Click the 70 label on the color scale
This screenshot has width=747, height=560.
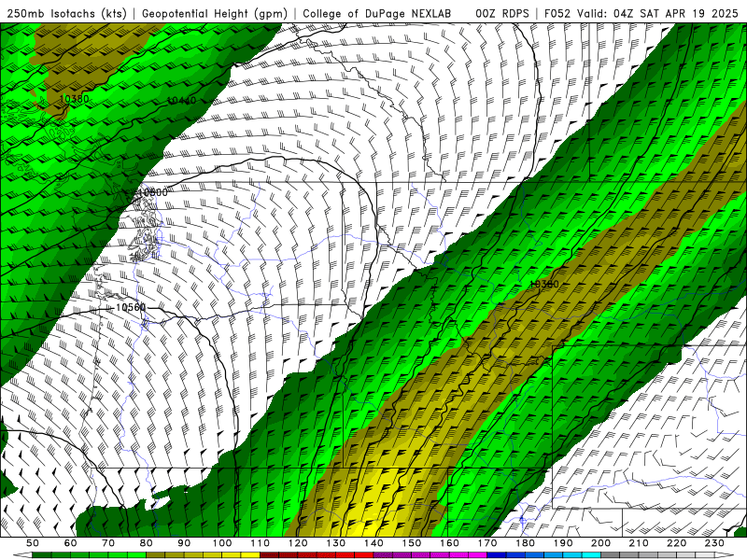(x=108, y=543)
